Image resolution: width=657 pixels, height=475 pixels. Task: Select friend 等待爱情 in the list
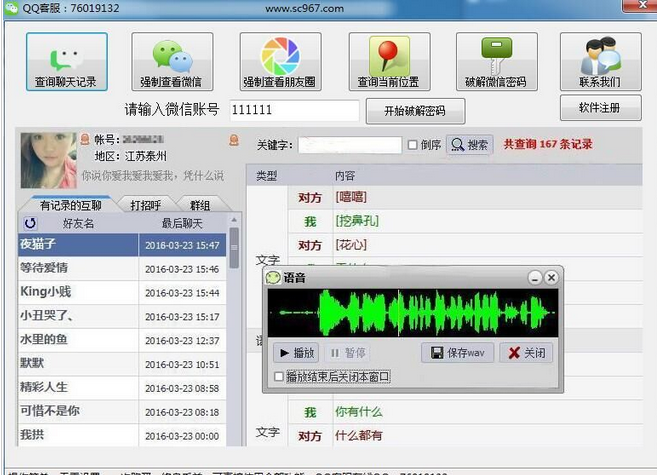click(x=122, y=268)
